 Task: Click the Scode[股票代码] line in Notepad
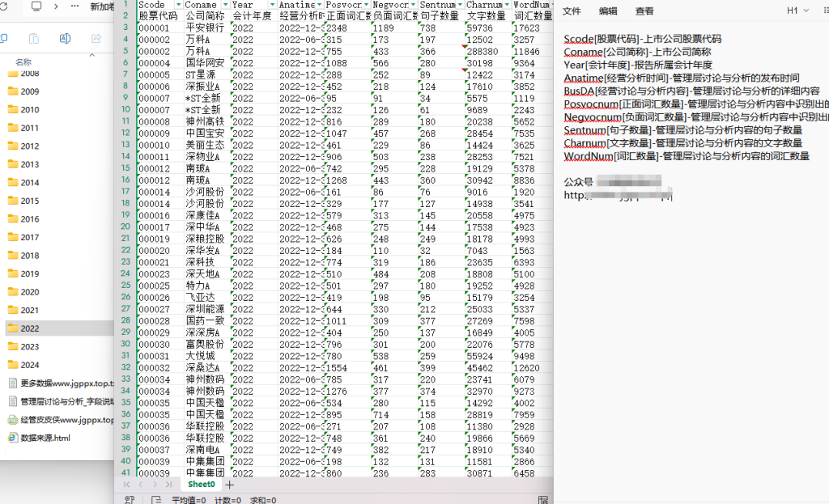coord(642,39)
